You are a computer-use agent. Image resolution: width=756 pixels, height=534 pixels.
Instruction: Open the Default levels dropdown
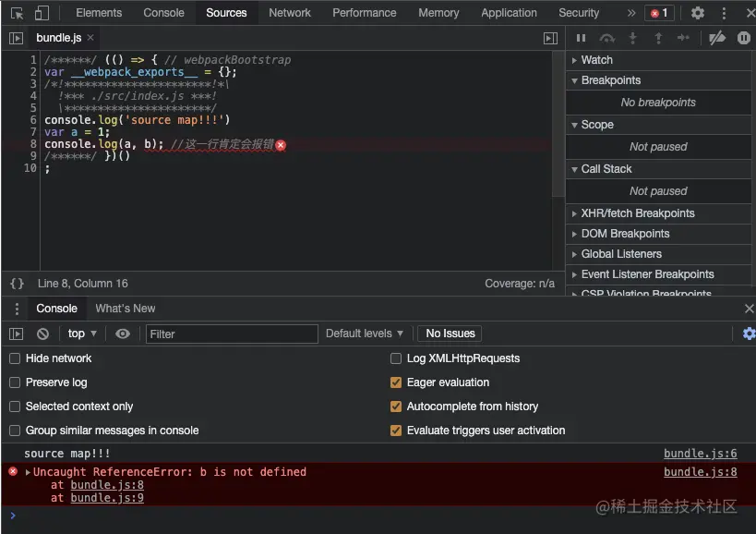click(365, 334)
